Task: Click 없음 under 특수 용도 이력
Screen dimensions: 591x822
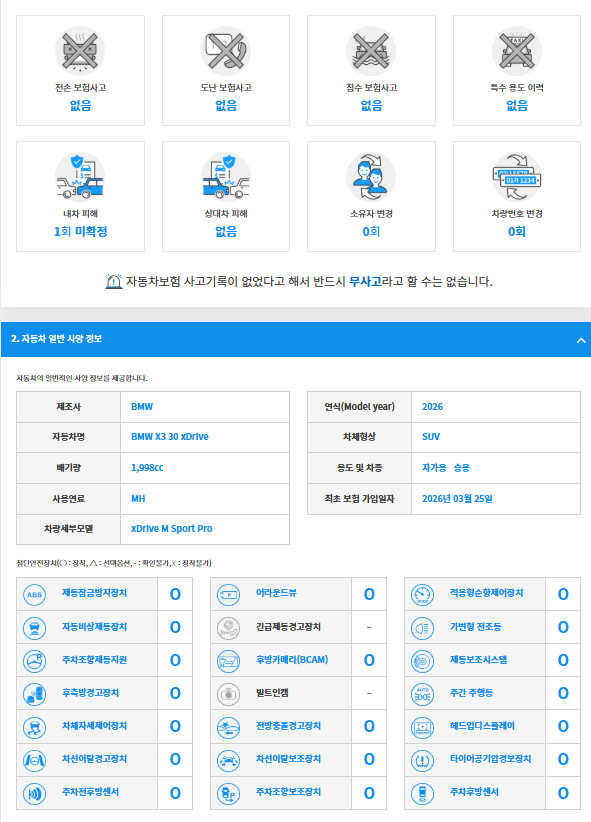Action: tap(517, 105)
